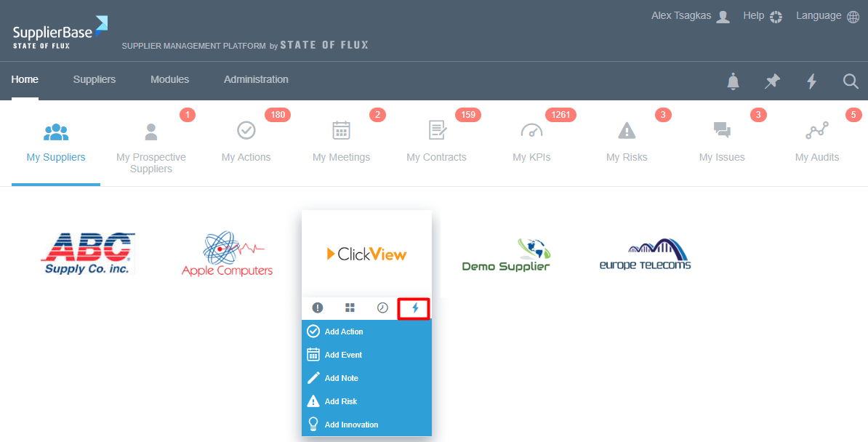The image size is (868, 442).
Task: Click ClickView card grid modules icon
Action: pos(350,308)
